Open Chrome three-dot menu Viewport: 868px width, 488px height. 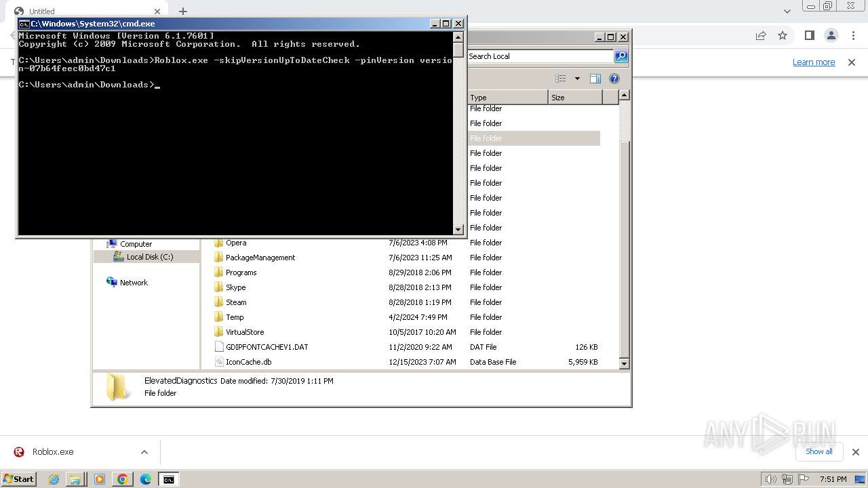(852, 35)
